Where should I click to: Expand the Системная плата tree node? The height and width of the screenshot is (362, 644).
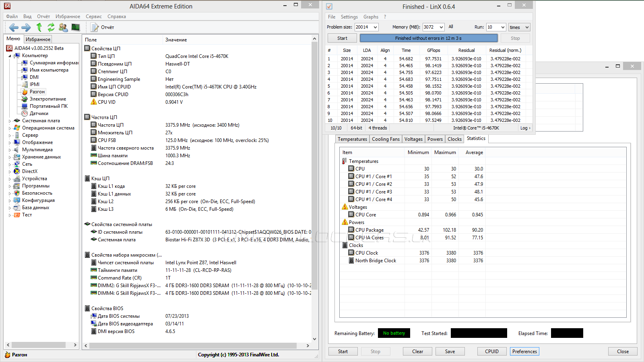[10, 121]
